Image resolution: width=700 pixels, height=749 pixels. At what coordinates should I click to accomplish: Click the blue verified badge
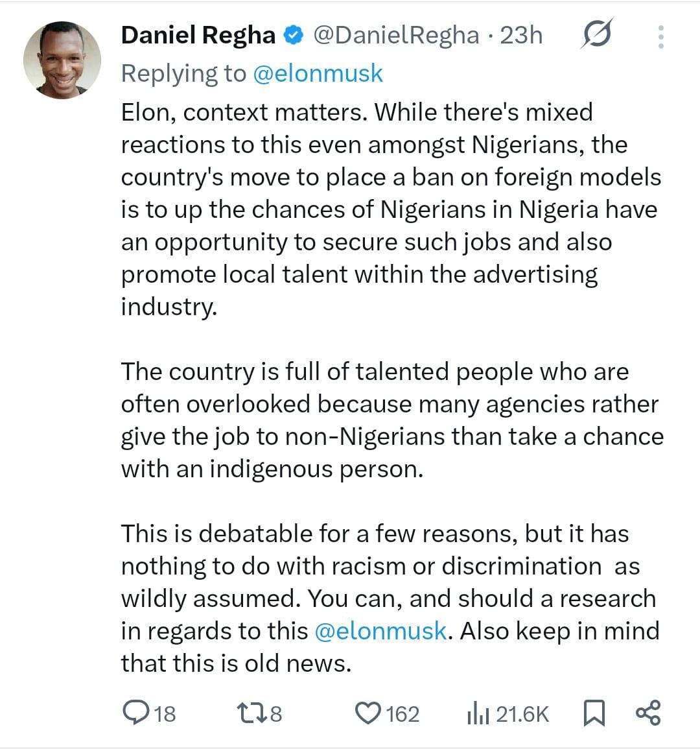pos(294,35)
